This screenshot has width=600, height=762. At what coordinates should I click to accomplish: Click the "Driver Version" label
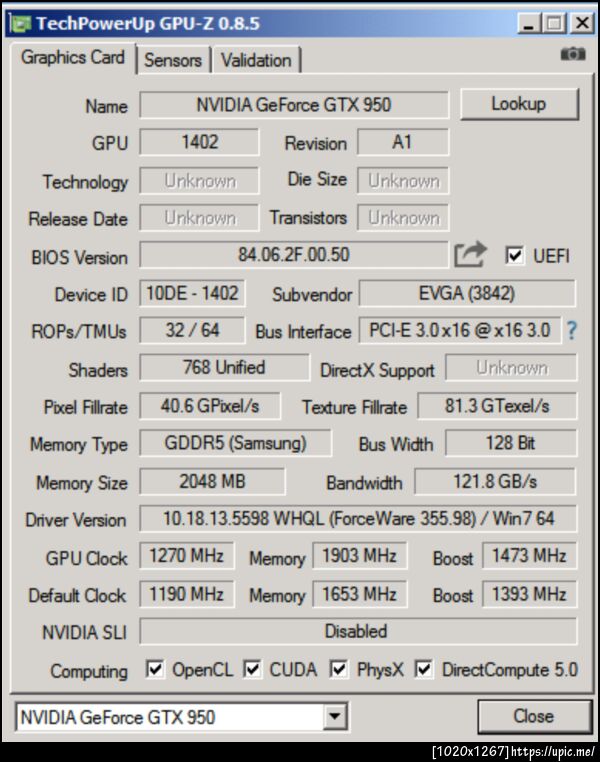[76, 520]
